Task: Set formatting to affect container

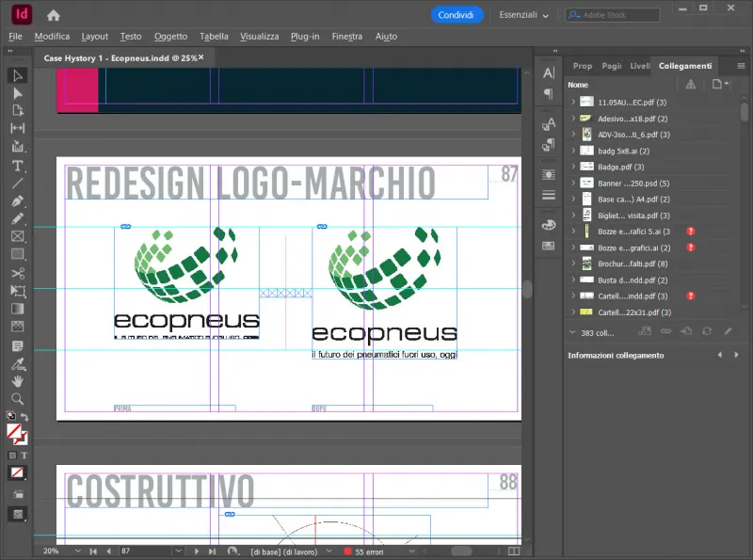Action: (x=12, y=456)
